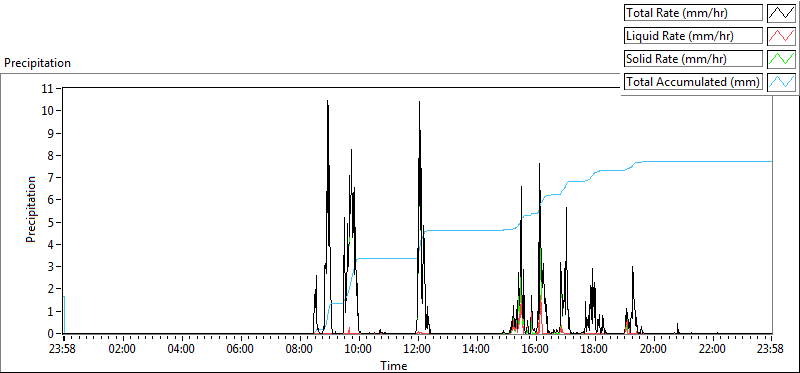Image resolution: width=800 pixels, height=373 pixels.
Task: Click the 16:00 time axis tick label
Action: [x=536, y=350]
